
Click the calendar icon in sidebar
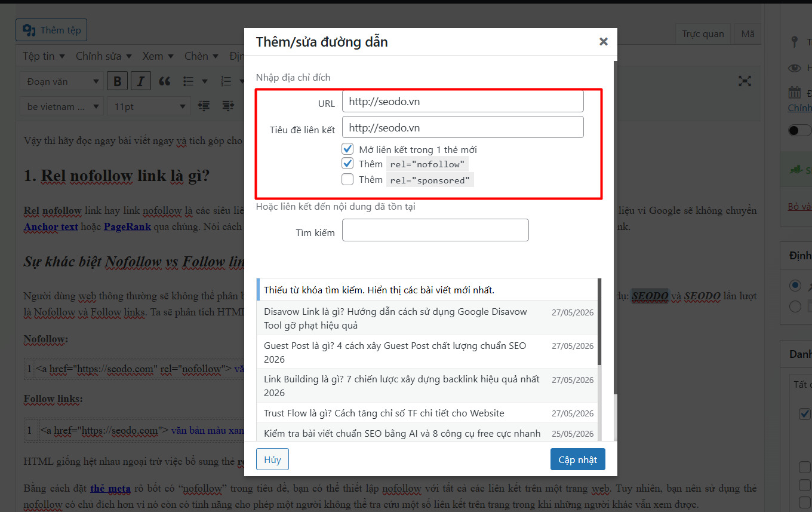pos(794,93)
